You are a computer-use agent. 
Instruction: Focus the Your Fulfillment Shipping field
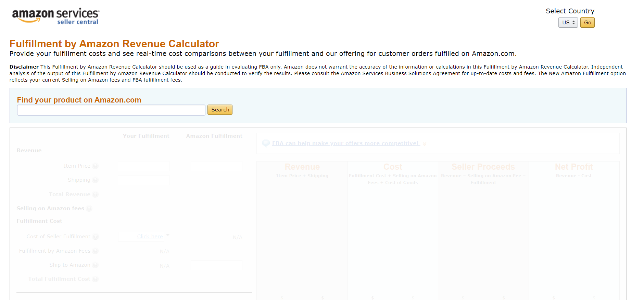[144, 180]
